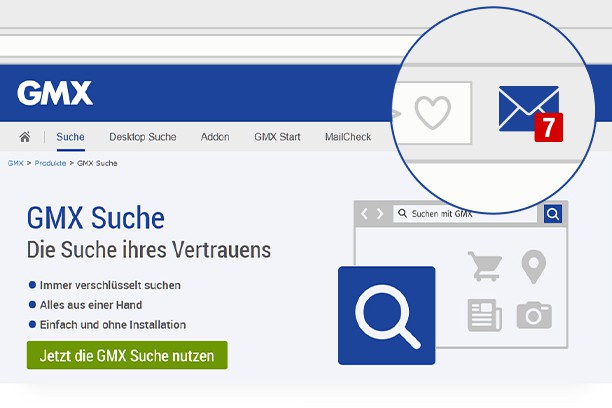Switch to the Addon tab
The image size is (612, 408).
(215, 137)
